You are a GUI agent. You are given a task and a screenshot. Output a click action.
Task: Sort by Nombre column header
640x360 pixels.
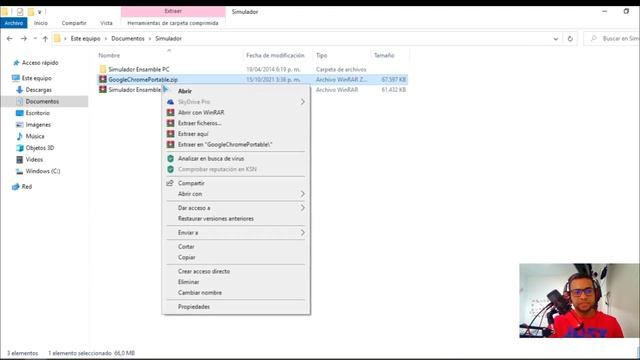tap(109, 55)
